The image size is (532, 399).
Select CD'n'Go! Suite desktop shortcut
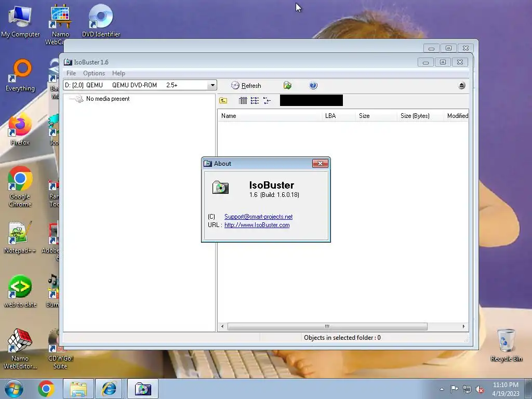(60, 349)
